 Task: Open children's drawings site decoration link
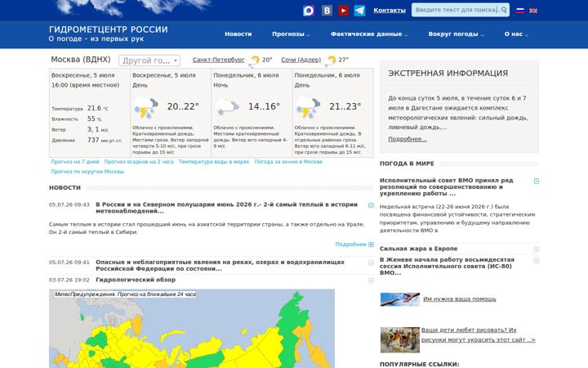(478, 335)
